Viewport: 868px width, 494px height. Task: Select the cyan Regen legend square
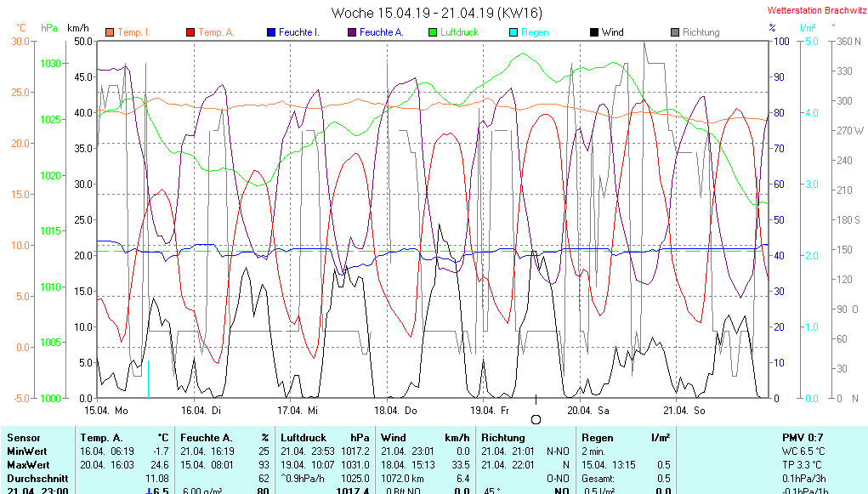pos(513,33)
